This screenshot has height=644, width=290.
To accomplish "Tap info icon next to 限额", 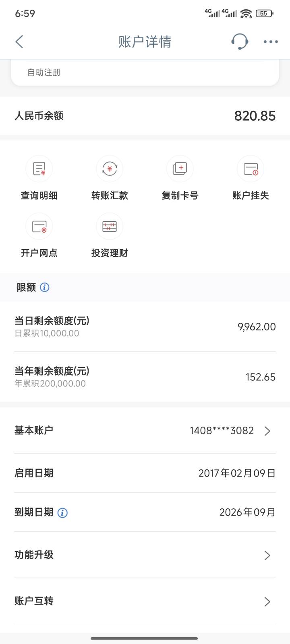I will point(45,287).
